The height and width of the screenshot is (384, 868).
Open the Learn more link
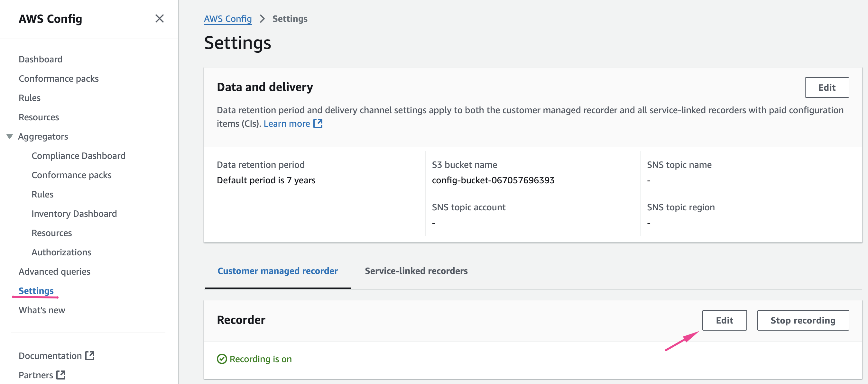coord(286,123)
